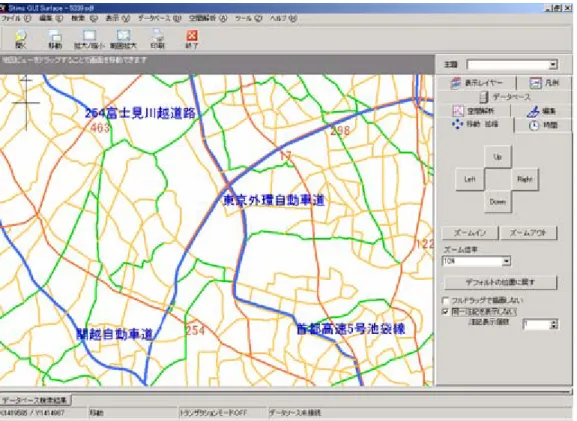Switch to the 移動 拡縮 panel tab
The image size is (577, 421).
(x=475, y=125)
